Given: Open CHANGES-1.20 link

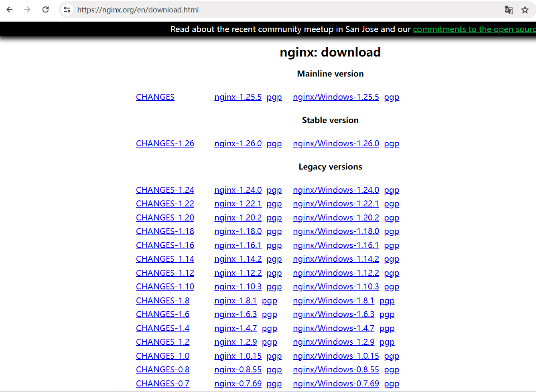Looking at the screenshot, I should (165, 218).
